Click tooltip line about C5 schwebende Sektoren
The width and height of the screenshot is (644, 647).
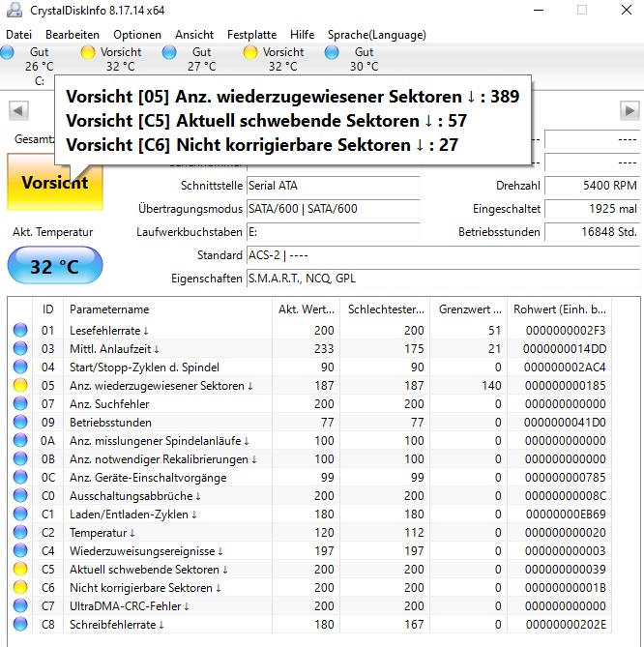267,121
